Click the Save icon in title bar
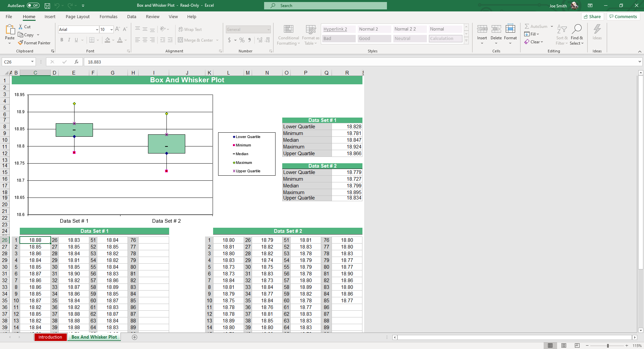This screenshot has height=349, width=644. 47,6
